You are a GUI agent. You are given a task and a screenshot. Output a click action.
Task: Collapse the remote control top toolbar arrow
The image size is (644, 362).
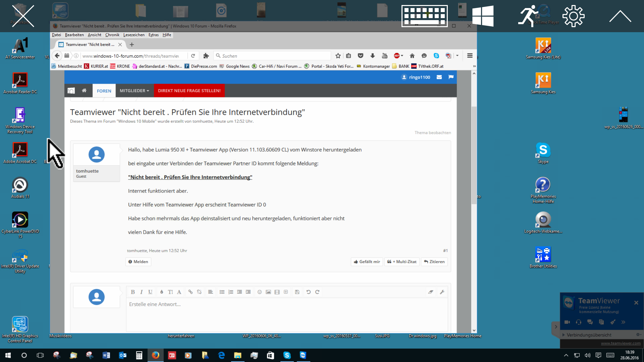pos(620,16)
